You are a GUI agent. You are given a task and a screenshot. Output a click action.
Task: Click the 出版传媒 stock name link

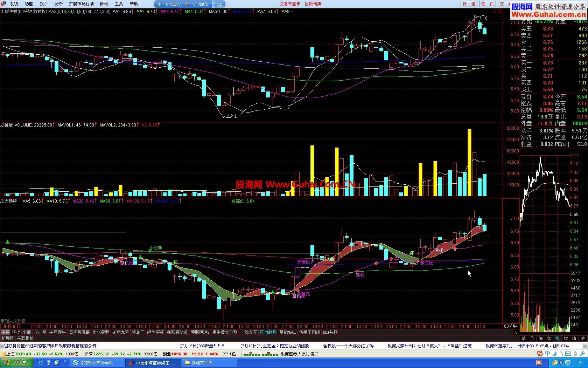pyautogui.click(x=313, y=4)
